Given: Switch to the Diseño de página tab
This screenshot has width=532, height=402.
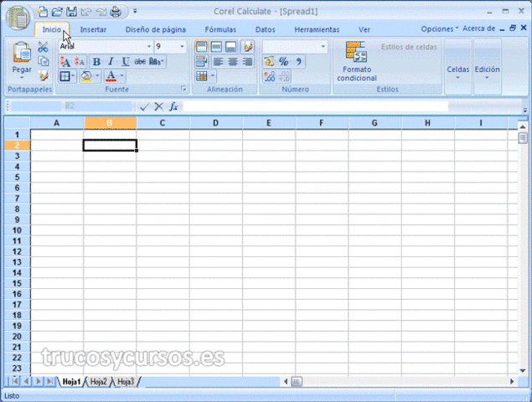Looking at the screenshot, I should tap(155, 30).
